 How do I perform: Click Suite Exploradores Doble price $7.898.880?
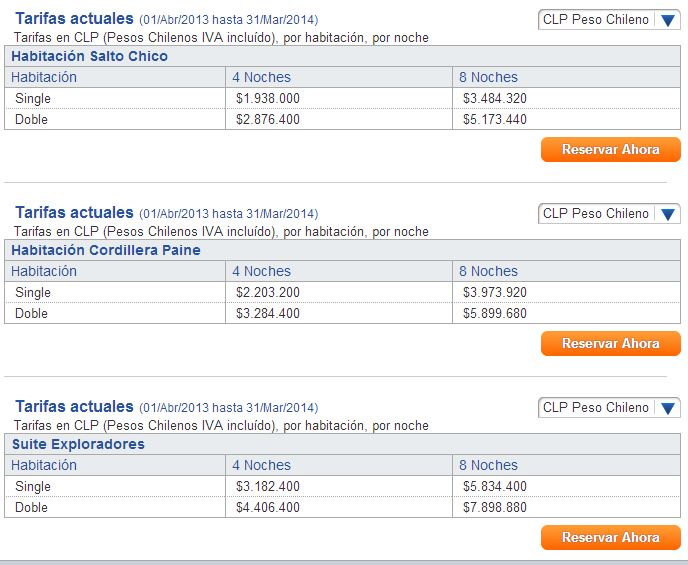[494, 507]
